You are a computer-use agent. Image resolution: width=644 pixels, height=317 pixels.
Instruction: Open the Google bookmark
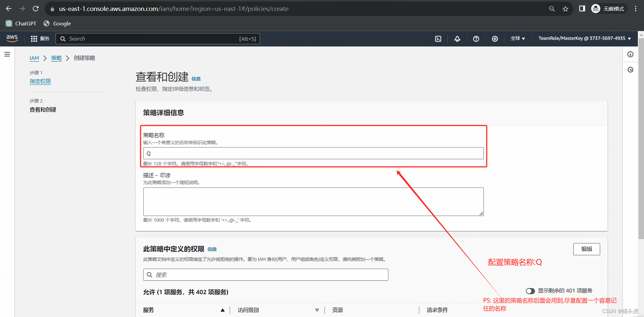[57, 24]
